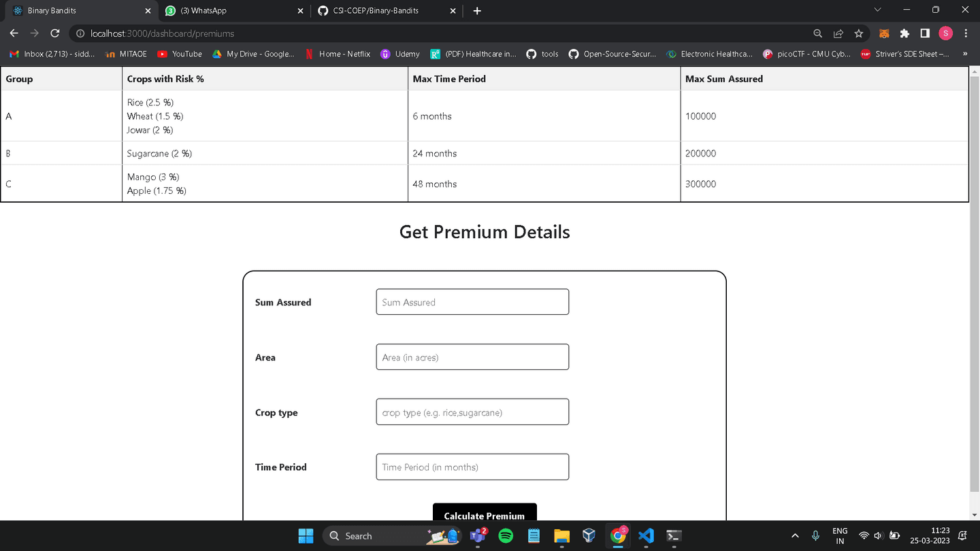Open Windows Start menu
Screen dimensions: 980x551
coord(306,536)
